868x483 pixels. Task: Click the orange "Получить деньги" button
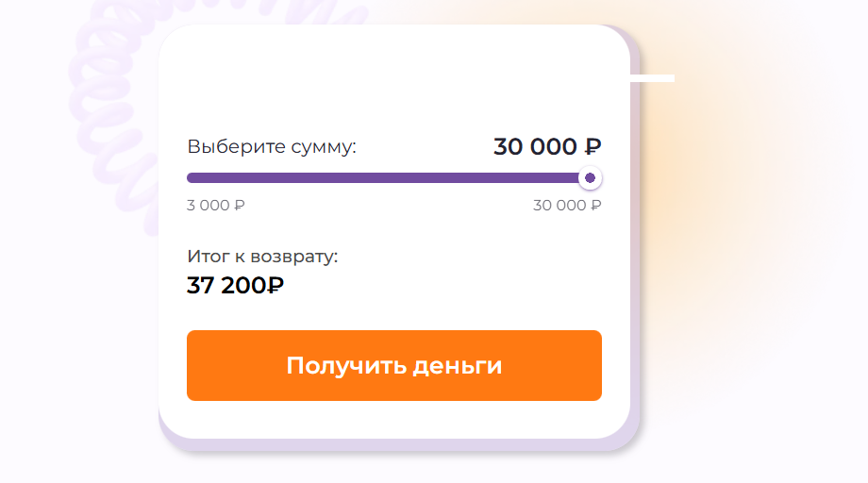tap(393, 365)
